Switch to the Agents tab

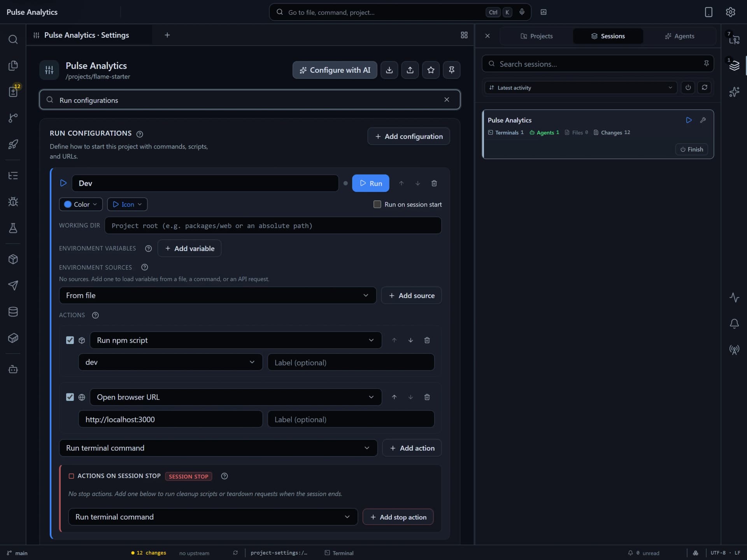[679, 36]
